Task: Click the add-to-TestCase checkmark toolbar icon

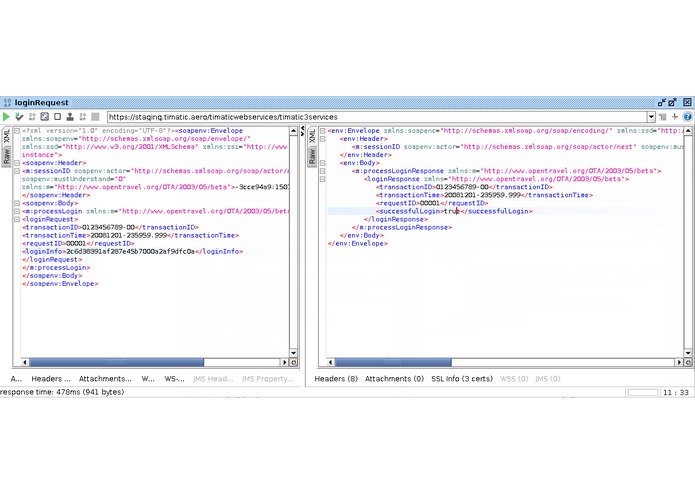Action: 19,117
